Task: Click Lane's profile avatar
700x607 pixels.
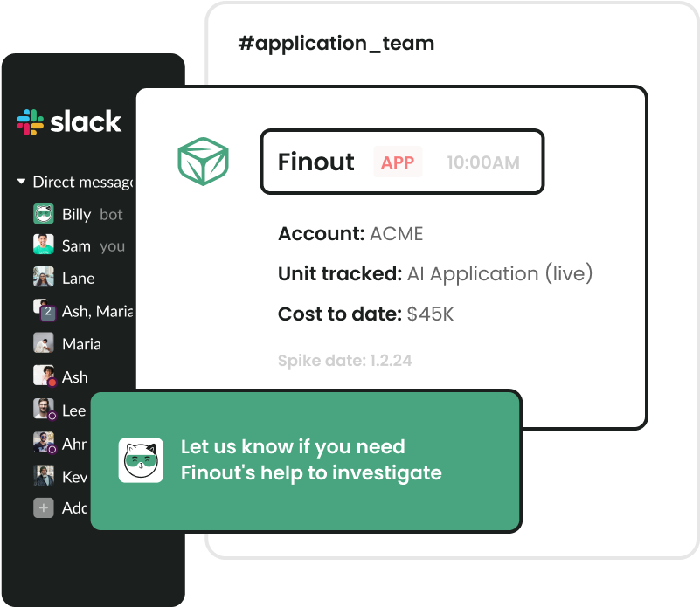Action: (x=44, y=277)
